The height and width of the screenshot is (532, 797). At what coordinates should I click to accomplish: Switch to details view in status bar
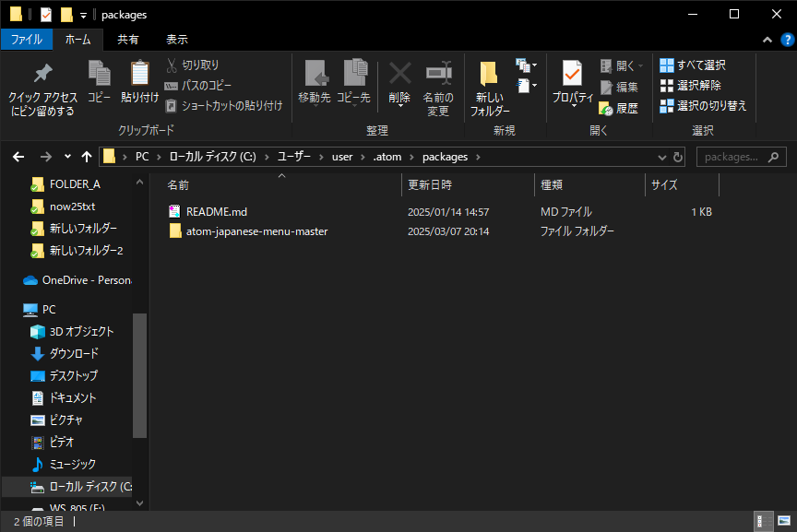click(764, 521)
